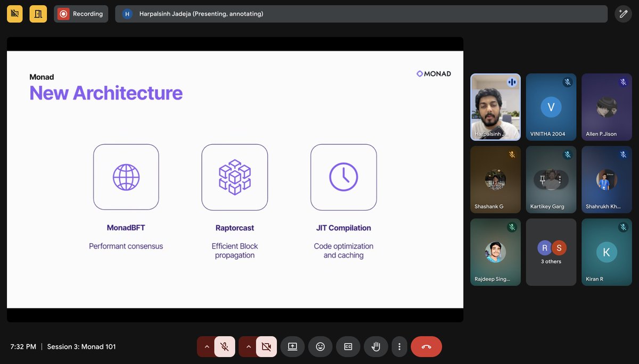The image size is (639, 364).
Task: Click the muted mic icon on Shahrukh tile
Action: click(x=623, y=155)
